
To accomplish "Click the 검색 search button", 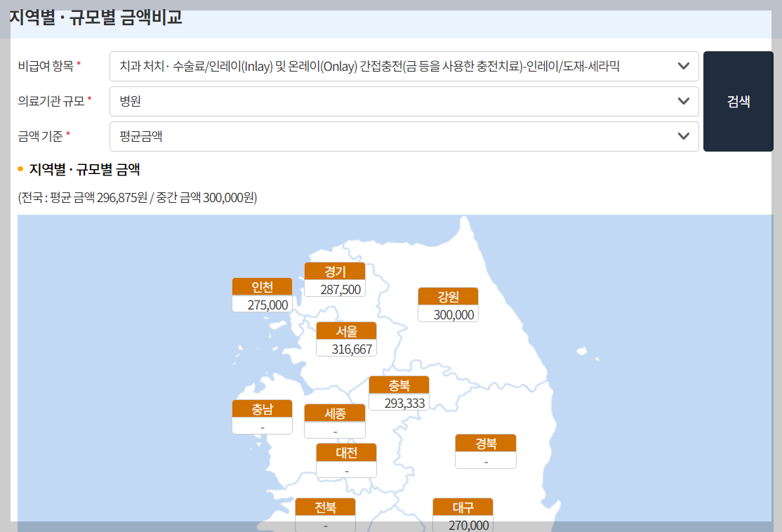I will point(738,100).
